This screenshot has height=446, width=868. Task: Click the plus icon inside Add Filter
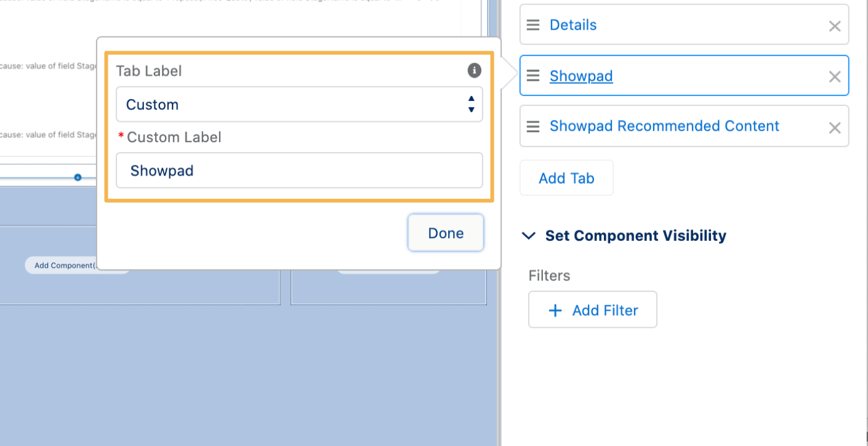[556, 310]
